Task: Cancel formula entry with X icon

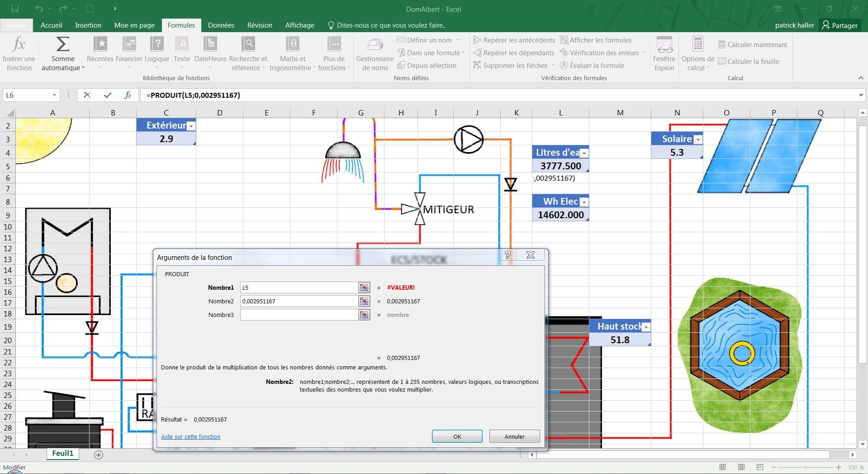Action: (x=87, y=95)
